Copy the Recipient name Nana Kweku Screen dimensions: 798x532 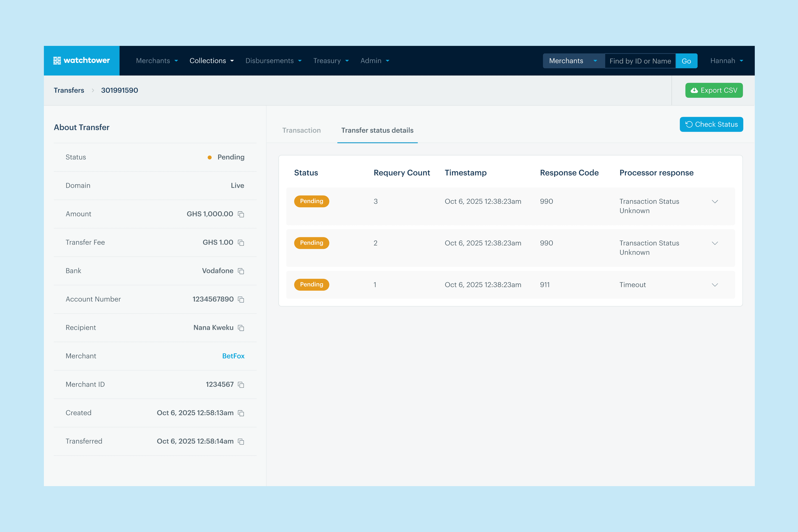point(241,328)
